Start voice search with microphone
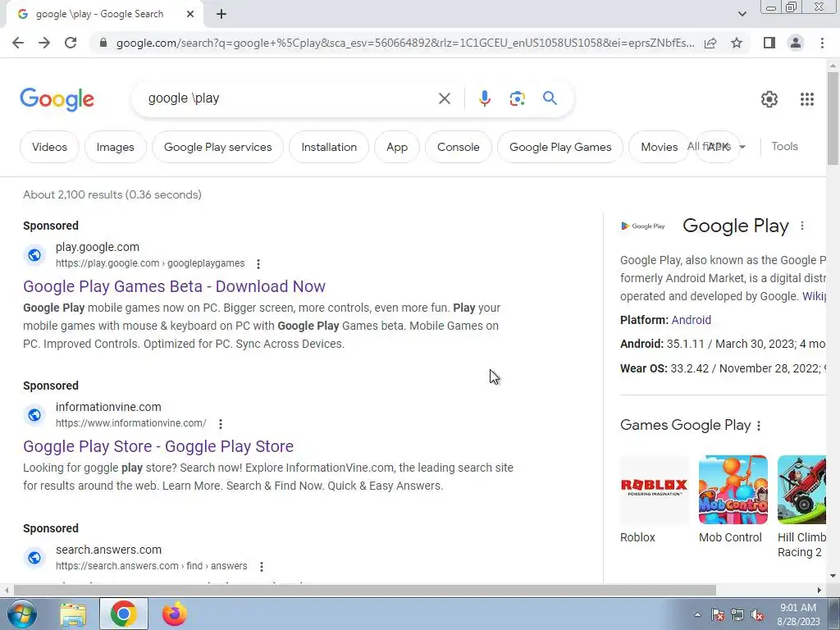 coord(484,98)
